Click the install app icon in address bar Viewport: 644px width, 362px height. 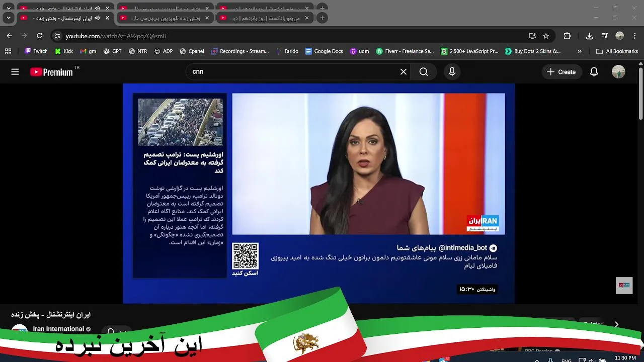point(532,36)
